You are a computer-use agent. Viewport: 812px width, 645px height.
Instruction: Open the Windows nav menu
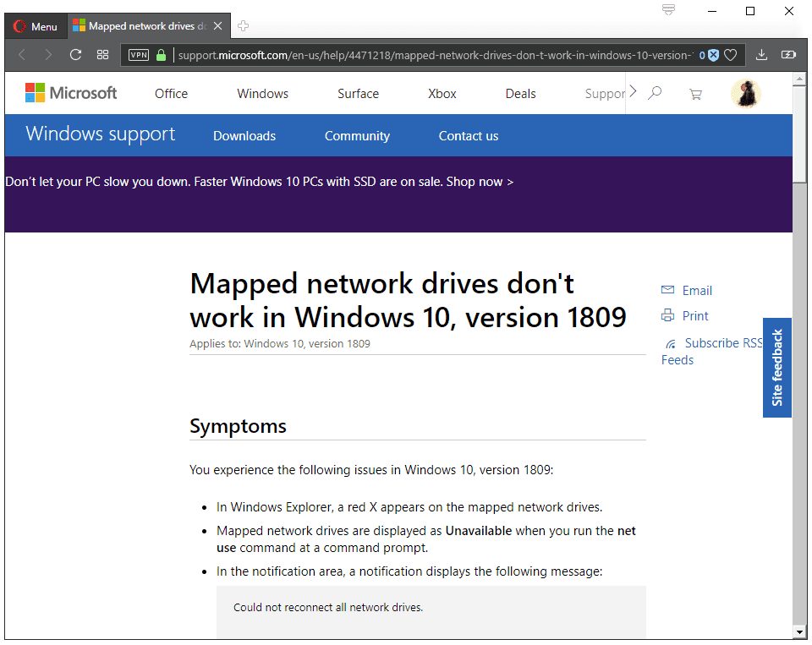pyautogui.click(x=262, y=94)
